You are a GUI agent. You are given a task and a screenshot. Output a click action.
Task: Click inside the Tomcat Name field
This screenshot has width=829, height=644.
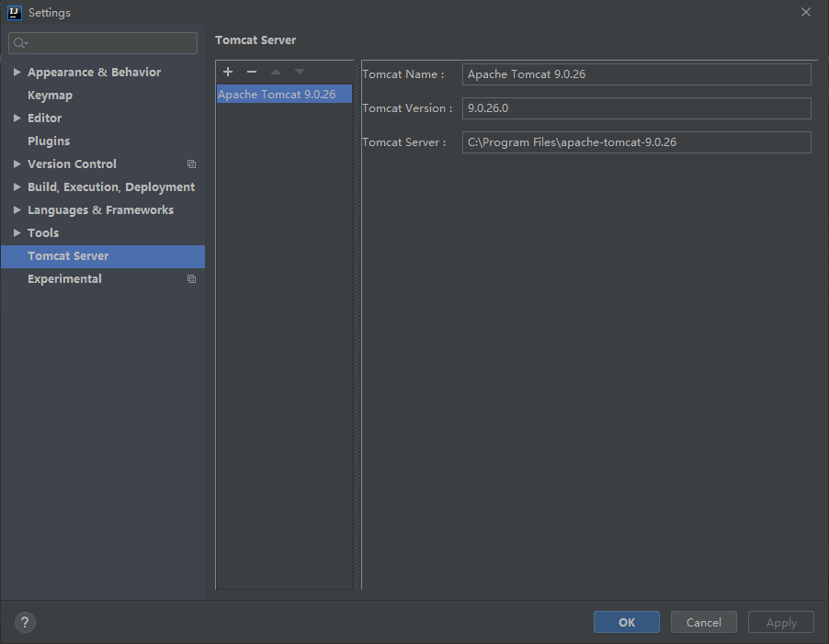tap(636, 74)
